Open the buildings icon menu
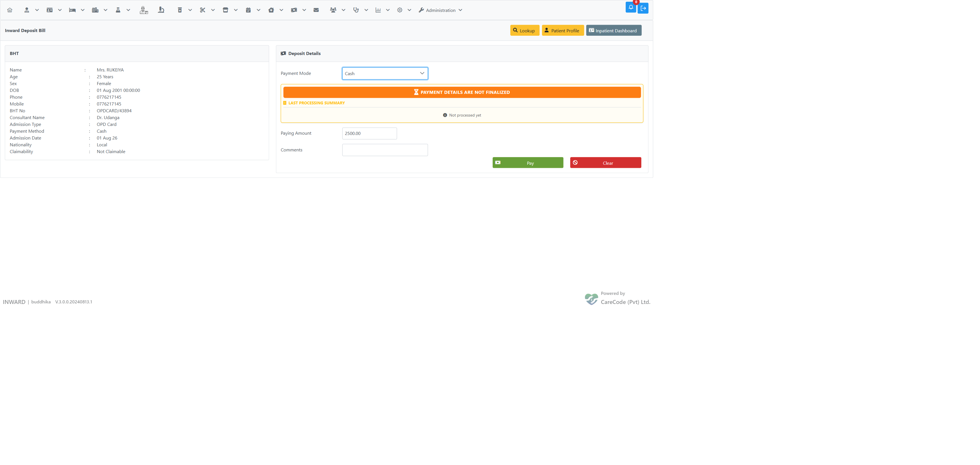Screen dimensions: 980x465 [x=95, y=10]
